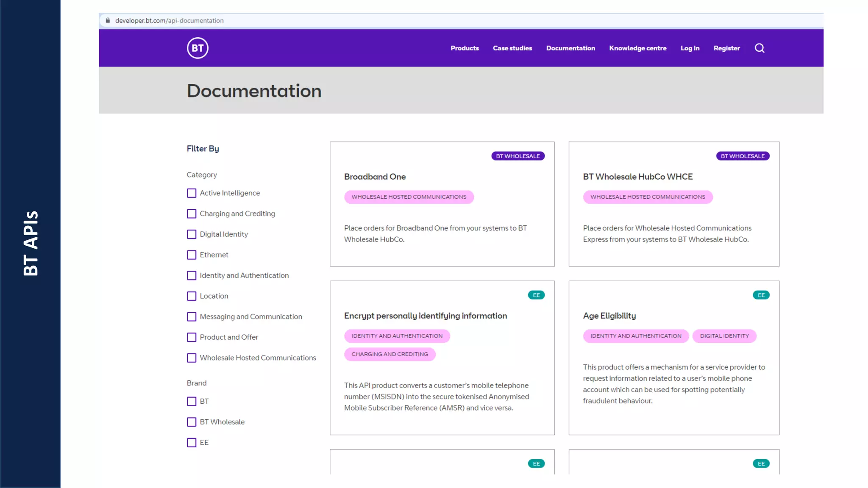Open the Case studies nav item
Image resolution: width=868 pixels, height=488 pixels.
(512, 48)
